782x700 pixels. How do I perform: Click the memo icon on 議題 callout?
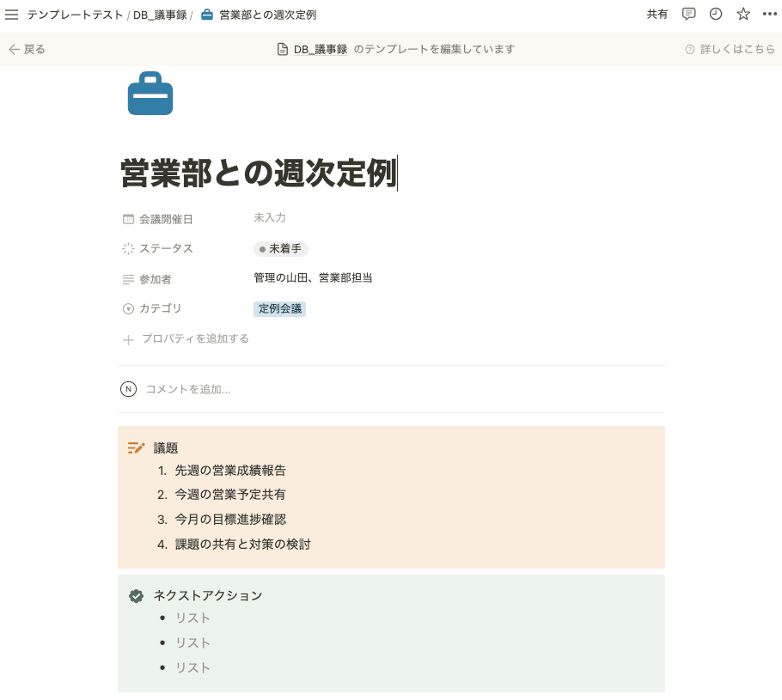pos(135,447)
